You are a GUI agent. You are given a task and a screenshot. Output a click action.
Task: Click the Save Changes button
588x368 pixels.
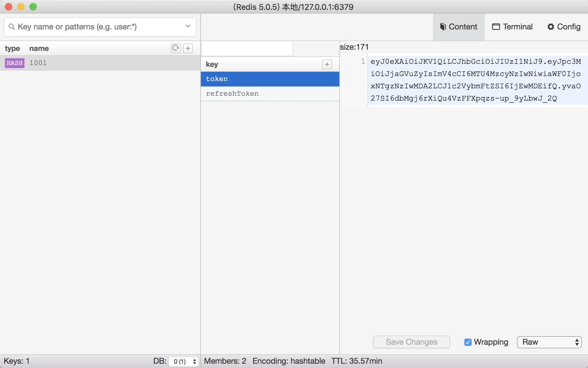pos(411,342)
